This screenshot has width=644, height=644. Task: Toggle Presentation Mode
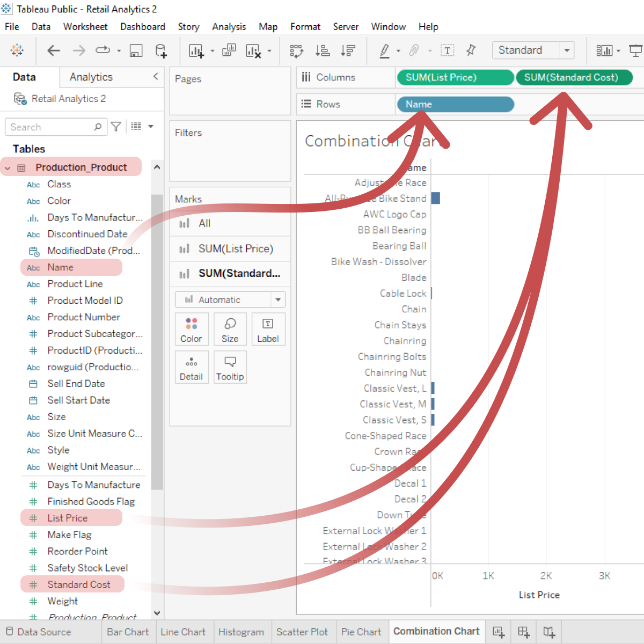[635, 50]
